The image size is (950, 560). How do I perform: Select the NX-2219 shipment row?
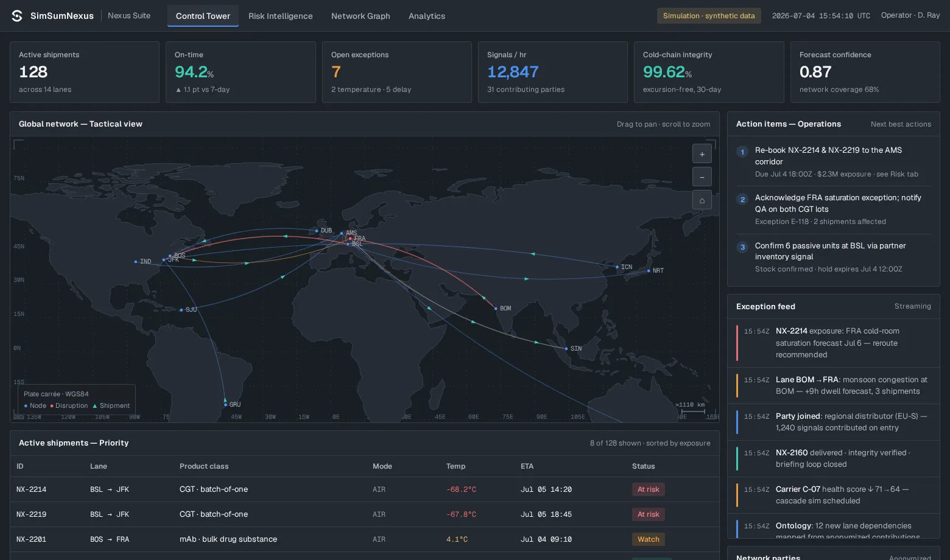point(365,514)
